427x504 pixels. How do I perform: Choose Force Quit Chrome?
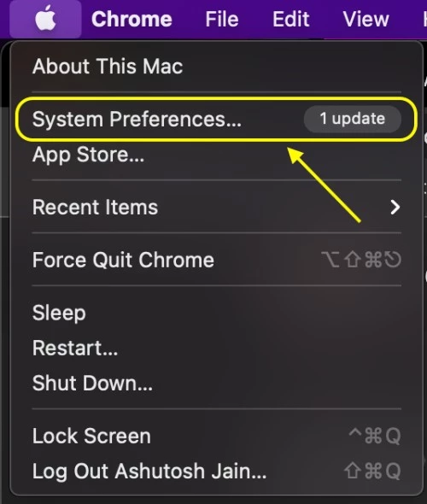[217, 260]
